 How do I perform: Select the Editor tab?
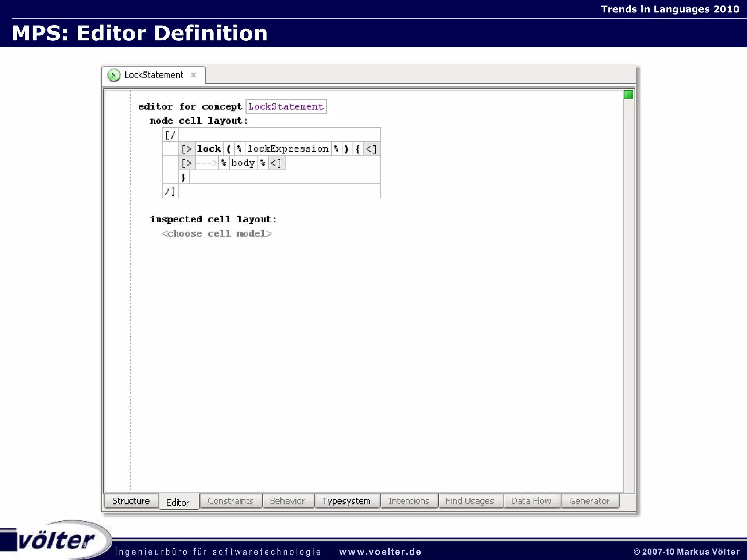pos(178,502)
